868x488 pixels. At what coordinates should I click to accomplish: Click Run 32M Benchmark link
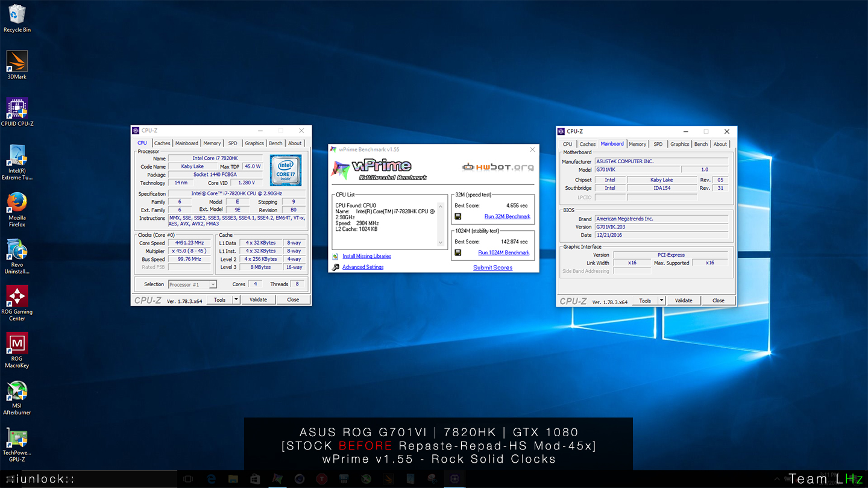[508, 216]
